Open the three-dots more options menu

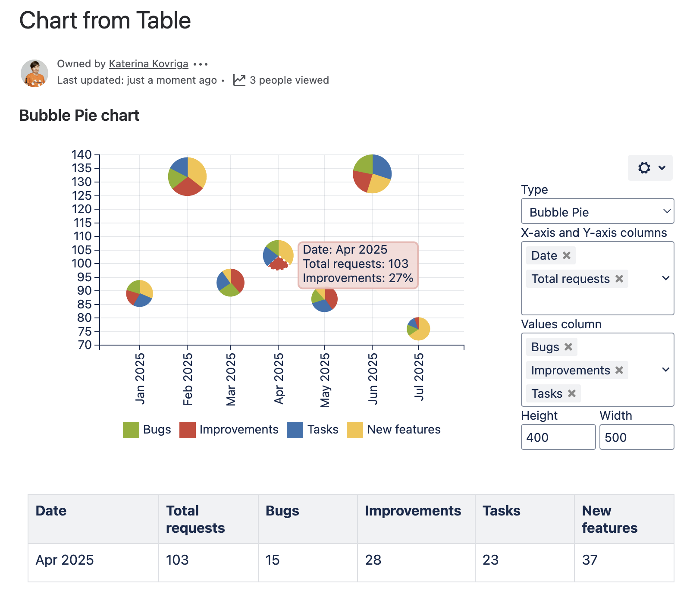[x=201, y=64]
